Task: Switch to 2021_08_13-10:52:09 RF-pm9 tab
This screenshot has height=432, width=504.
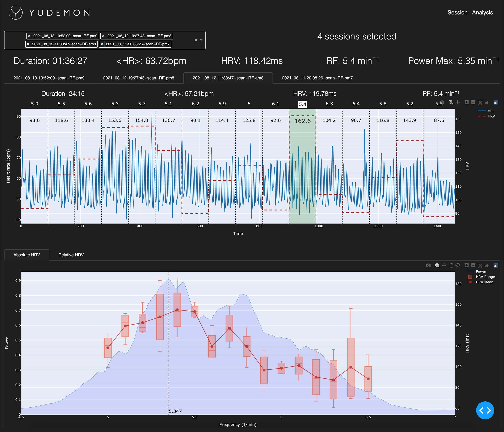Action: (49, 78)
